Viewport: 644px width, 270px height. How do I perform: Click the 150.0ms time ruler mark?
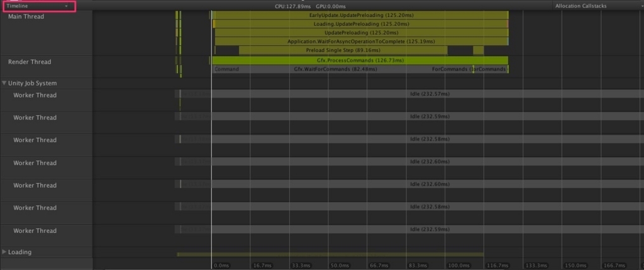pyautogui.click(x=574, y=266)
